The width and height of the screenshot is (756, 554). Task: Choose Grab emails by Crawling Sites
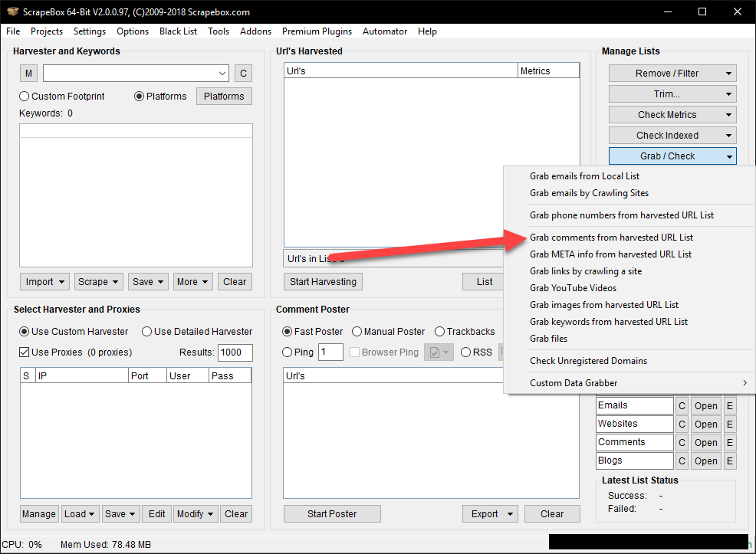[629, 193]
